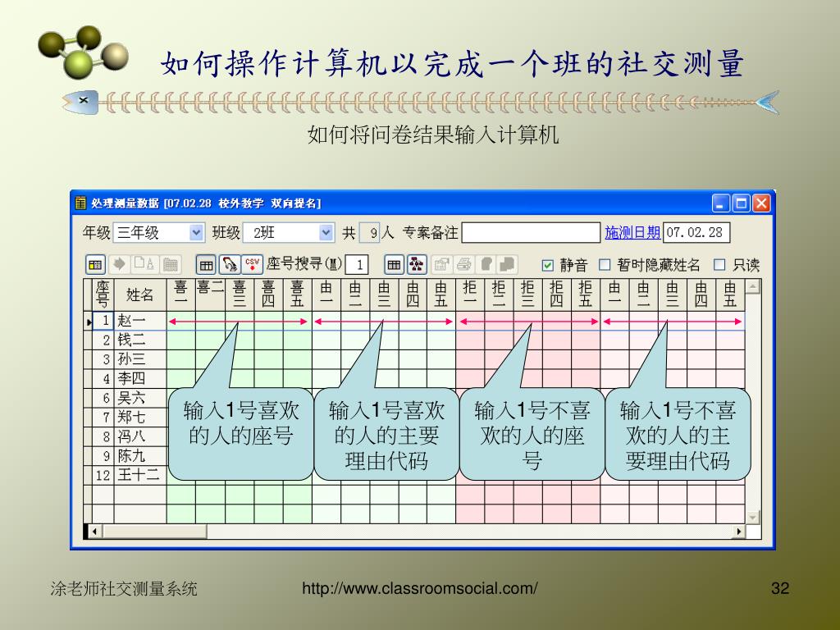Minimize the 处理测量数据 window
The height and width of the screenshot is (630, 840).
tap(720, 203)
